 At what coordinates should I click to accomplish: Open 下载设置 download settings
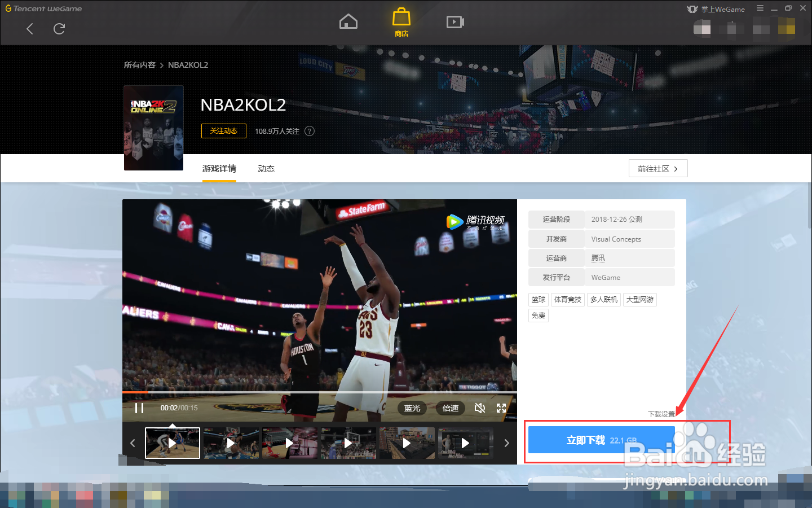click(x=661, y=414)
